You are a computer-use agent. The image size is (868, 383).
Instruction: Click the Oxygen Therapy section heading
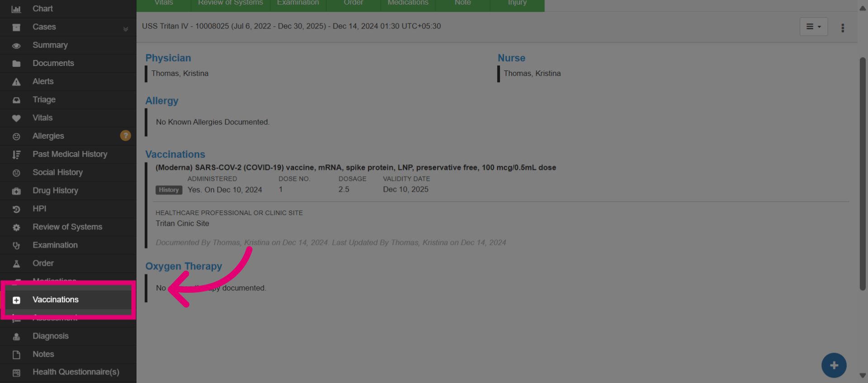click(184, 266)
